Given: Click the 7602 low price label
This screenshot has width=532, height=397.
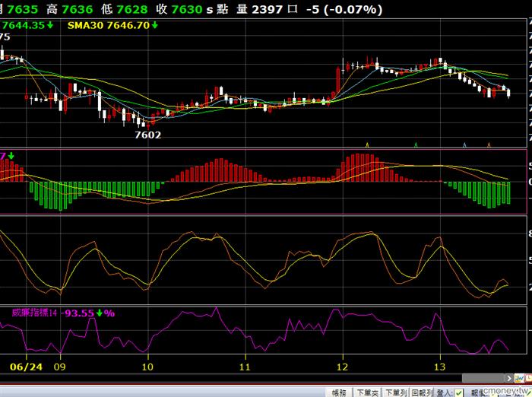Looking at the screenshot, I should [x=148, y=135].
